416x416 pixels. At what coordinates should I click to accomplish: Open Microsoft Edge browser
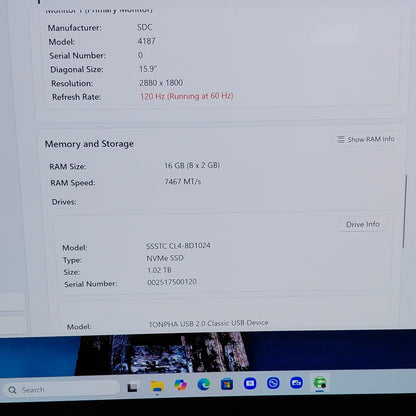click(x=204, y=385)
